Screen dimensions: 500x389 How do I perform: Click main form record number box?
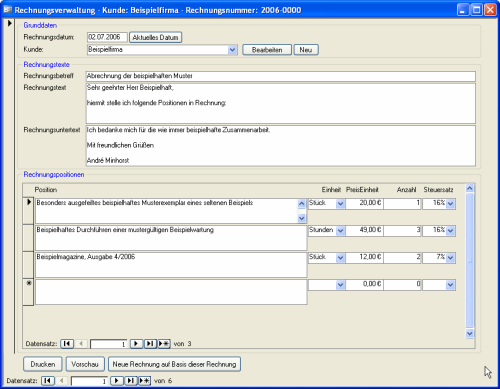(x=90, y=381)
